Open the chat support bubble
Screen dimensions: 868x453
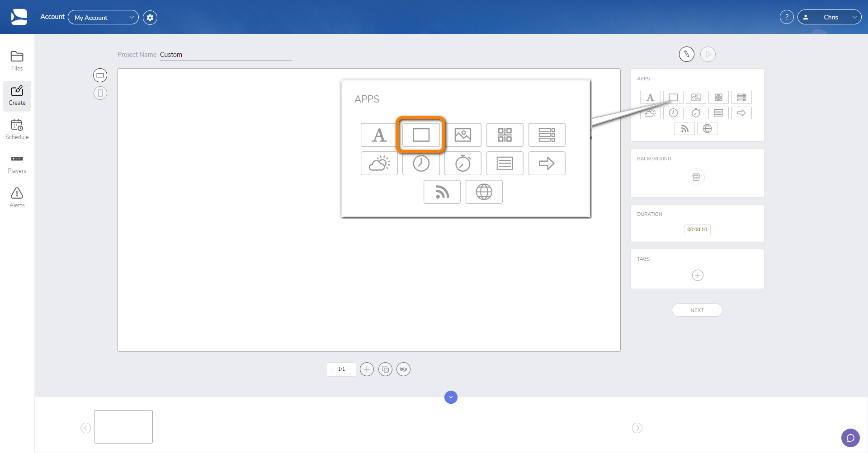pos(850,438)
